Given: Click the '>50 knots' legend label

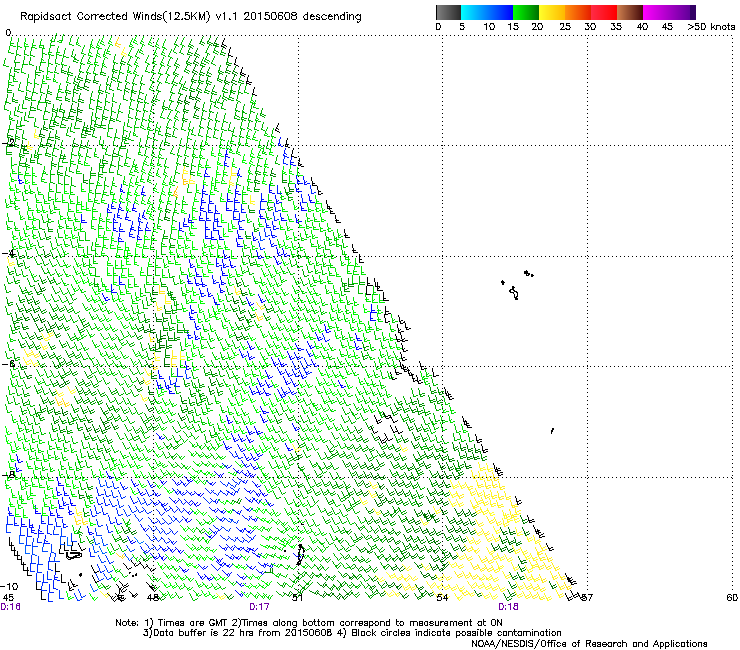Looking at the screenshot, I should (x=711, y=27).
